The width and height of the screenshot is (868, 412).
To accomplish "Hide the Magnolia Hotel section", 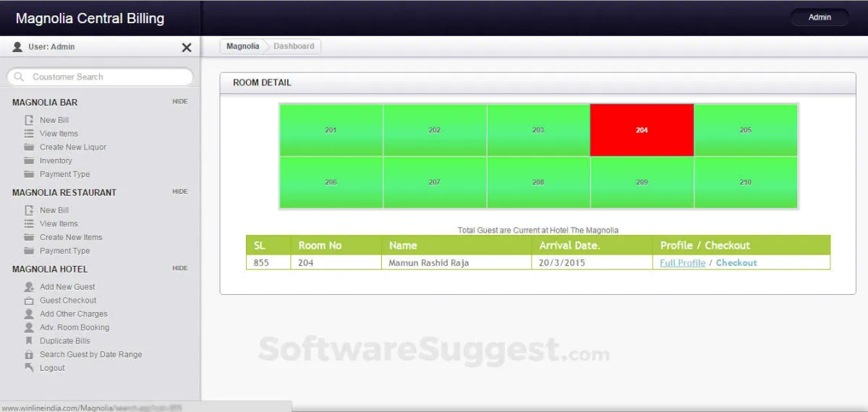I will [180, 268].
